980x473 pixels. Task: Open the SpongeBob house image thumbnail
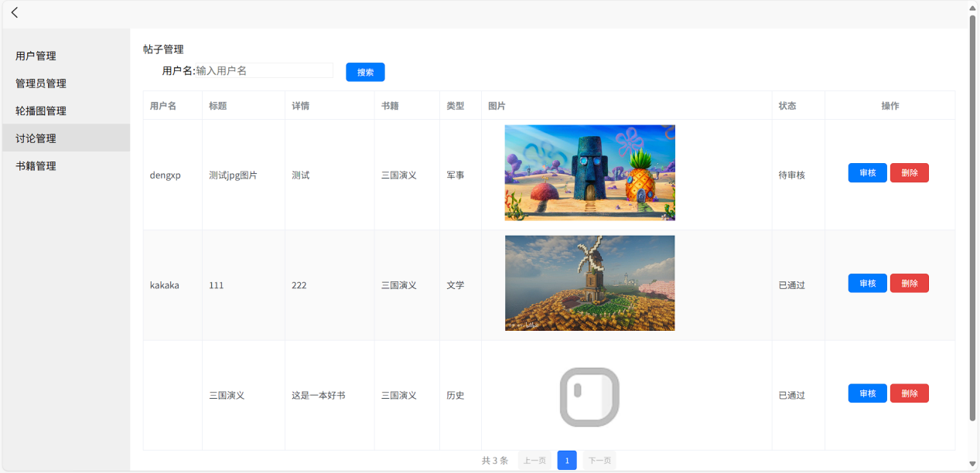click(589, 172)
